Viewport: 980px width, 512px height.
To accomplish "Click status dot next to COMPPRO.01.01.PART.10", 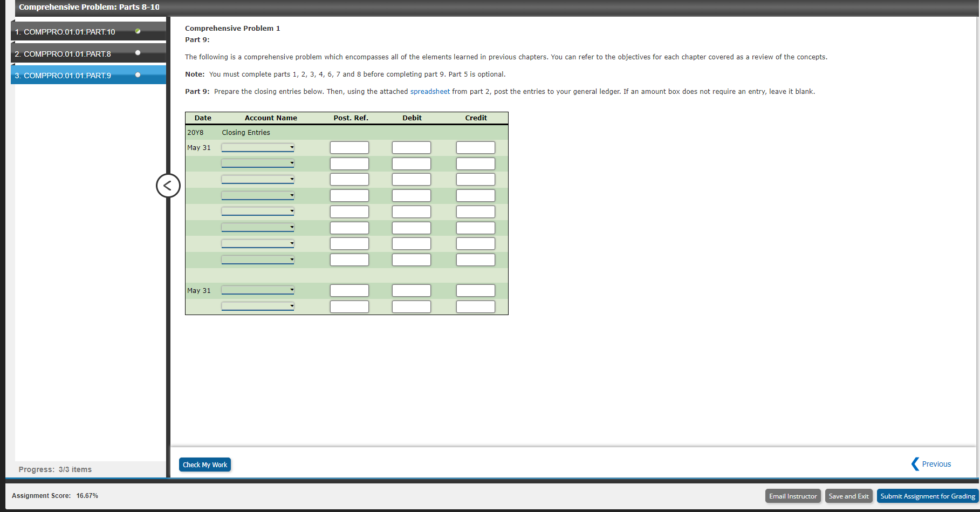I will [x=138, y=31].
